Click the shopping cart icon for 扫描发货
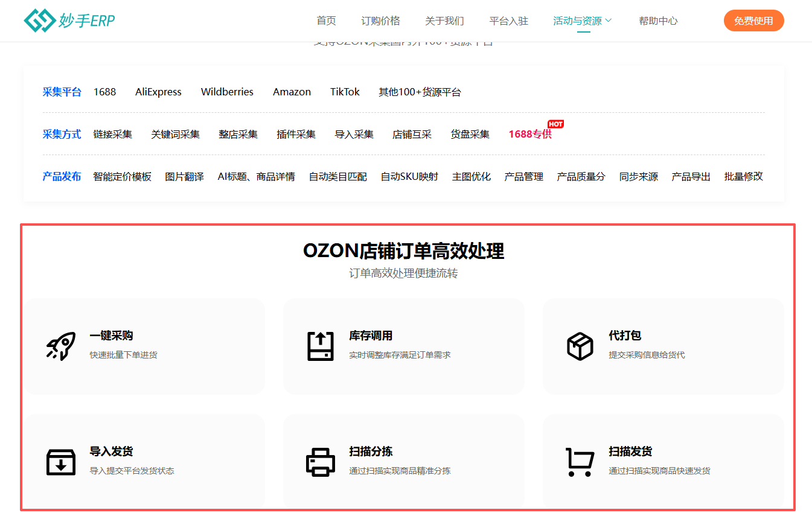The height and width of the screenshot is (513, 812). coord(580,462)
